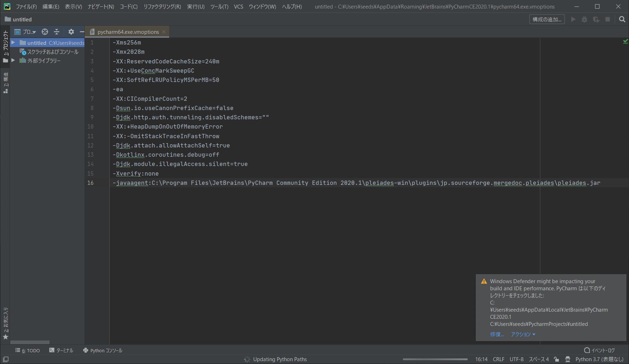Open the ファイル(F) menu
The image size is (629, 364).
point(26,6)
